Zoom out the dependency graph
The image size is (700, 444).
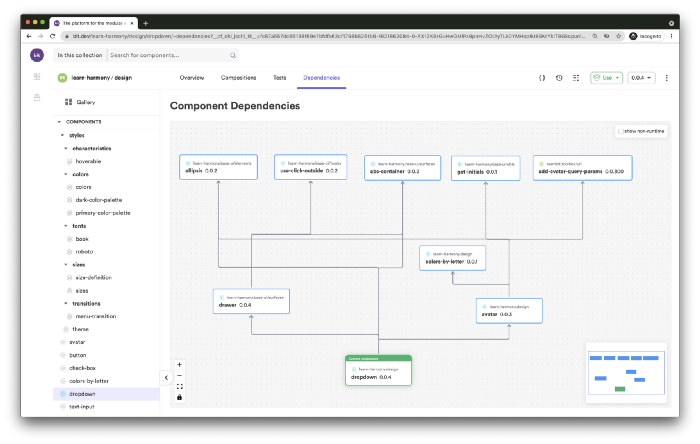179,375
